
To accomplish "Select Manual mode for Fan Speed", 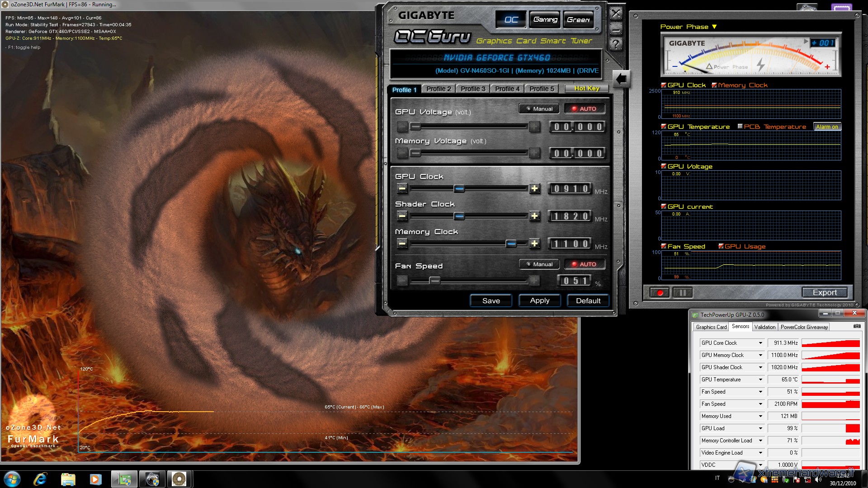I will 539,264.
